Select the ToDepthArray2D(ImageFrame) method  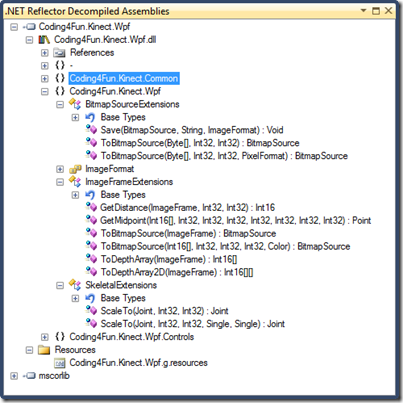(x=177, y=272)
